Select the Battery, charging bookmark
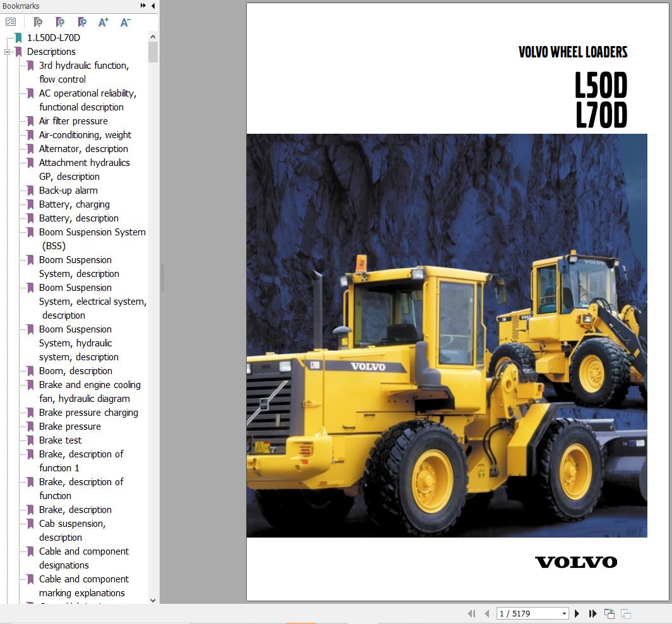Image resolution: width=672 pixels, height=624 pixels. (x=74, y=204)
